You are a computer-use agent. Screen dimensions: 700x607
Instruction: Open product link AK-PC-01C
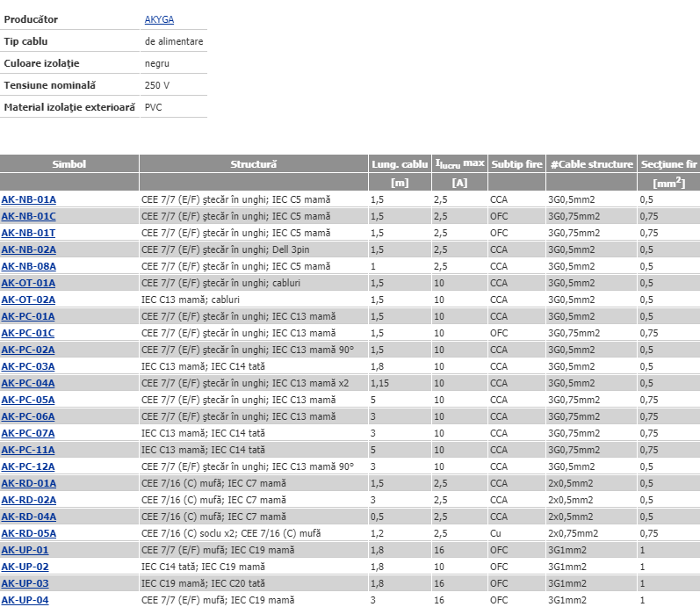tap(28, 333)
